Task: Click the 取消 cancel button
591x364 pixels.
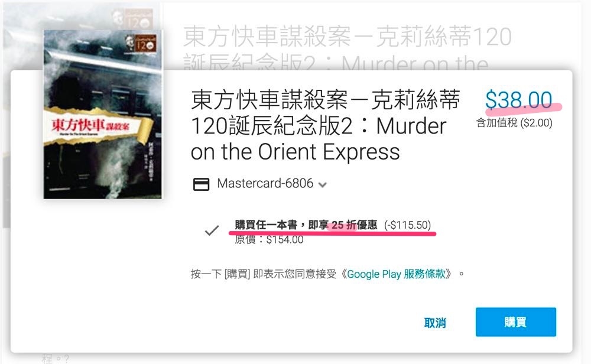Action: tap(435, 323)
